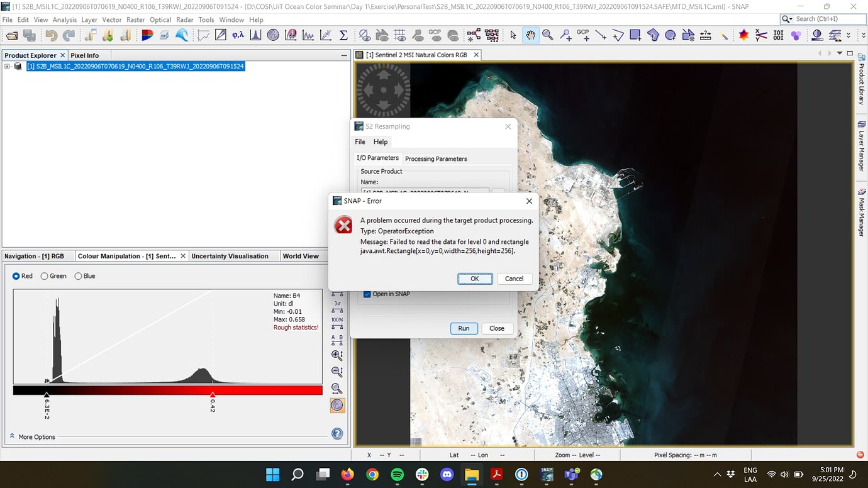The image size is (868, 488).
Task: Open the Product Library sidebar panel
Action: pyautogui.click(x=862, y=75)
